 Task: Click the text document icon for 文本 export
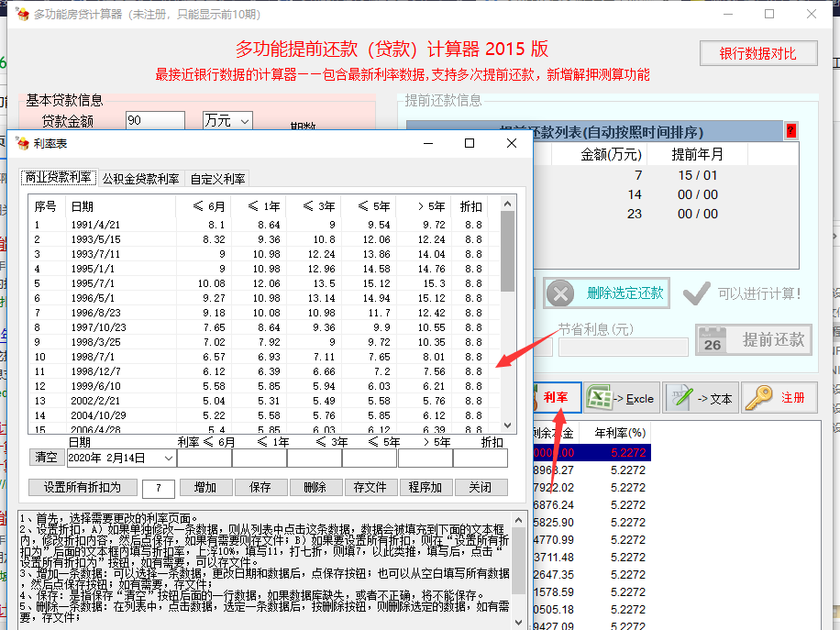(x=680, y=398)
